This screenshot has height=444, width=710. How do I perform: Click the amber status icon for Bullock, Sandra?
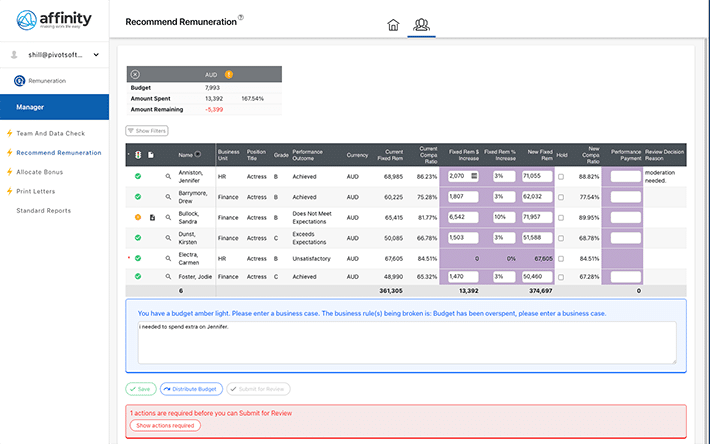click(138, 217)
